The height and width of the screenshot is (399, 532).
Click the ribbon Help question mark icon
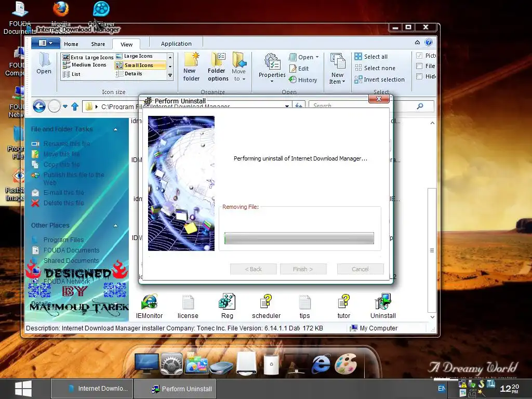click(429, 42)
